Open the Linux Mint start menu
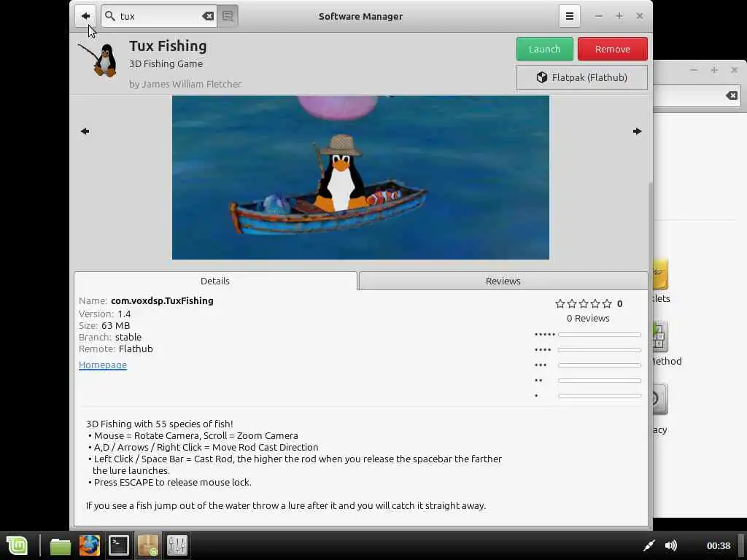Screen dimensions: 747x560 18,545
